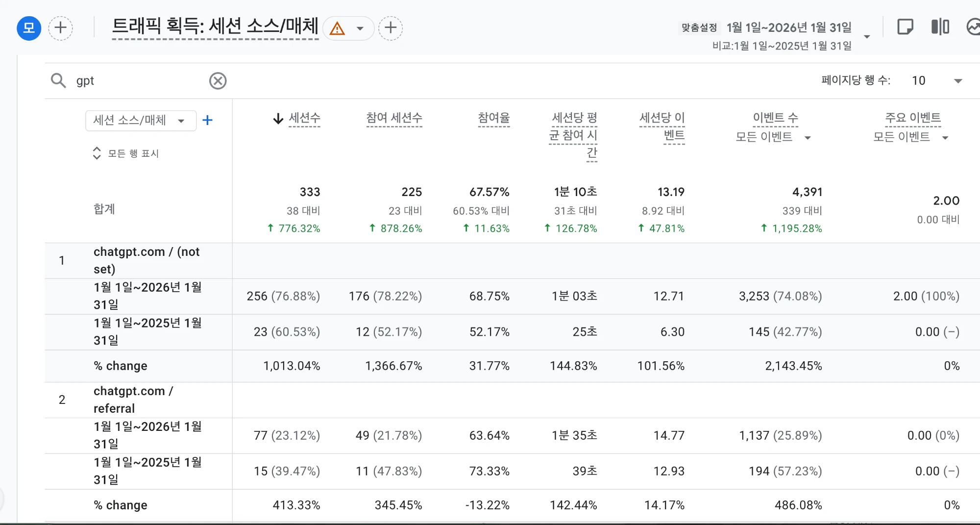
Task: Click the blue 모 segment avatar icon
Action: click(29, 28)
